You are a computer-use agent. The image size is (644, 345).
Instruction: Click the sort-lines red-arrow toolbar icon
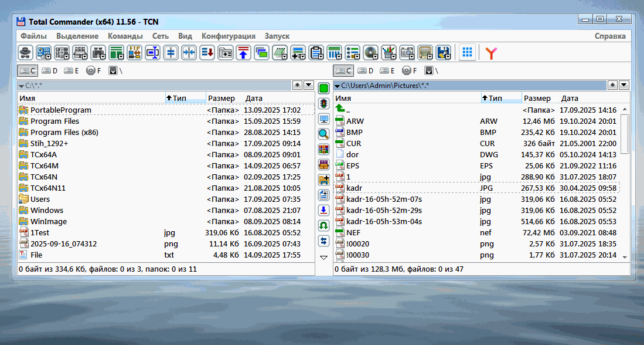coord(207,53)
